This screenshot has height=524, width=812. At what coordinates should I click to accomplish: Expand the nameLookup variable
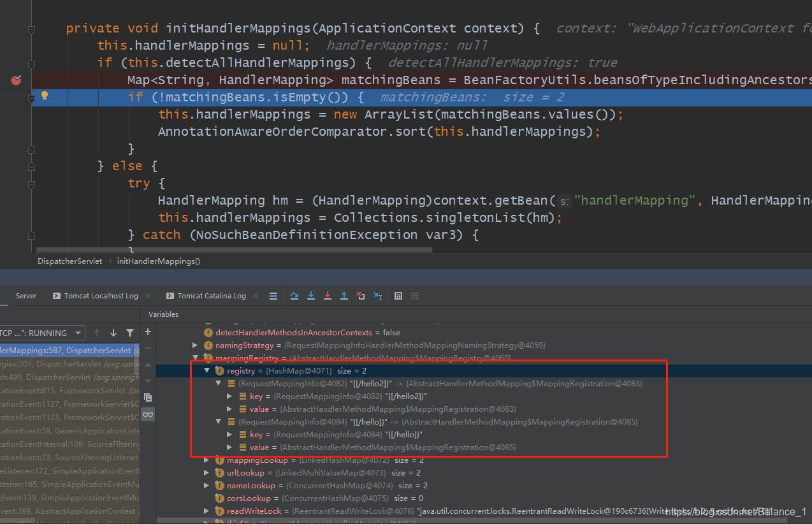click(207, 486)
